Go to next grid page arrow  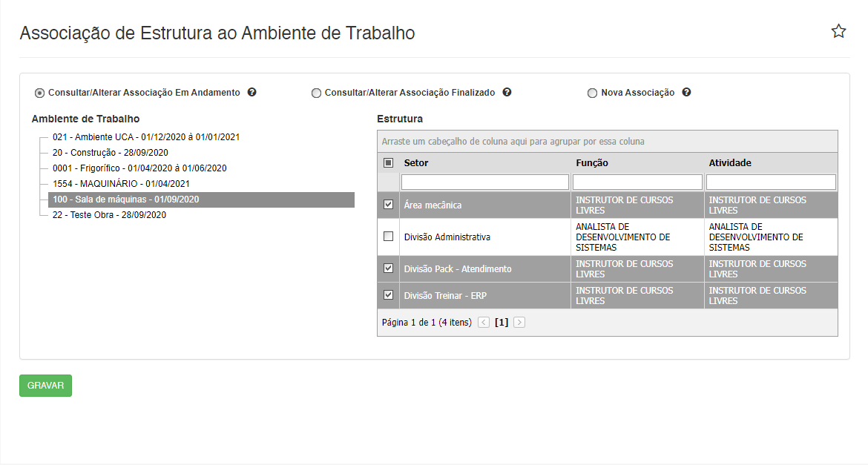tap(519, 323)
